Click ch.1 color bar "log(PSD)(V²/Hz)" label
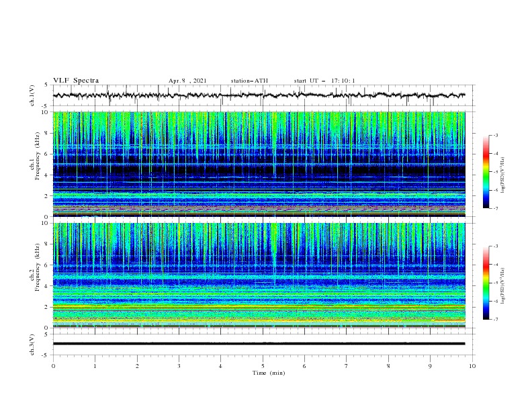This screenshot has height=411, width=532. [x=503, y=175]
